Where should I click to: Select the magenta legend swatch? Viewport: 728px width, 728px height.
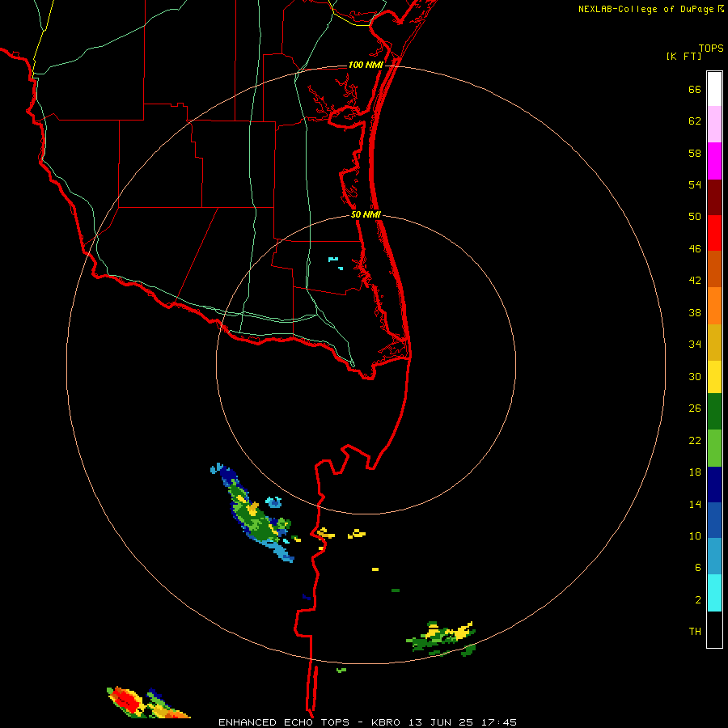coord(714,161)
